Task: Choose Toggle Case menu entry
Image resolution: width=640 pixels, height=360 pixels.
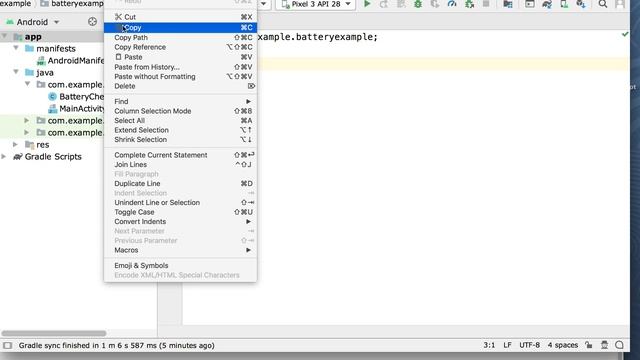Action: coord(180,212)
